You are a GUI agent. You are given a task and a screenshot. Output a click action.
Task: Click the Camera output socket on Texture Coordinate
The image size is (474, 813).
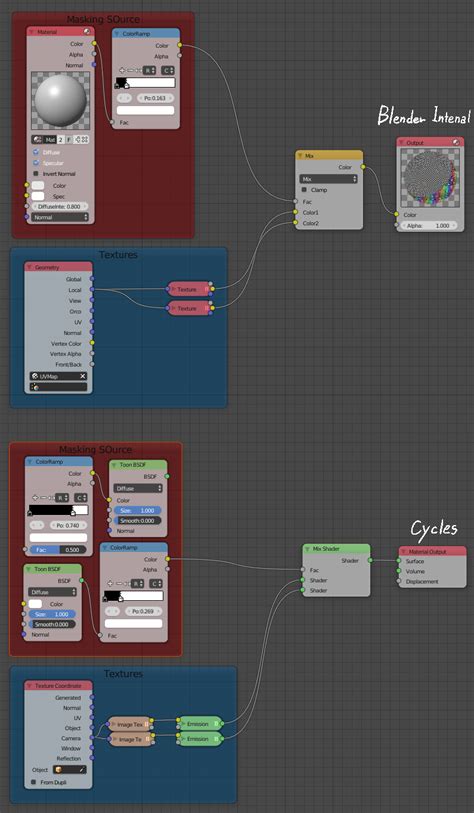click(92, 738)
